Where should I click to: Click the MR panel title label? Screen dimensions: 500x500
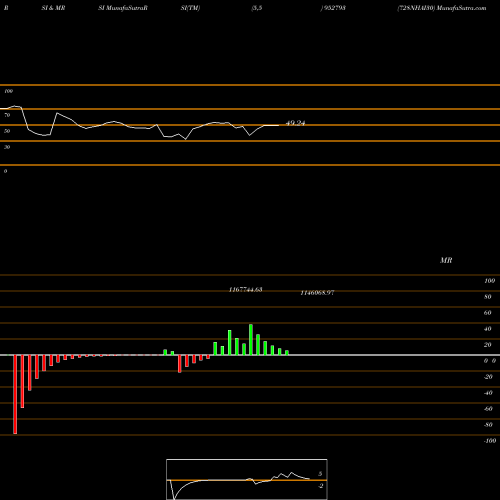click(x=446, y=260)
